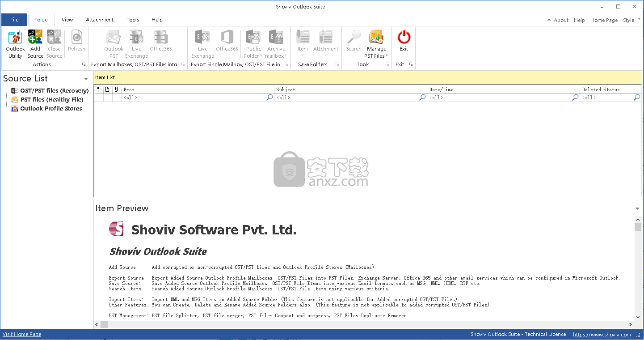Screen dimensions: 644x340
Task: Click the Deleted Status filter search icon
Action: tap(637, 98)
